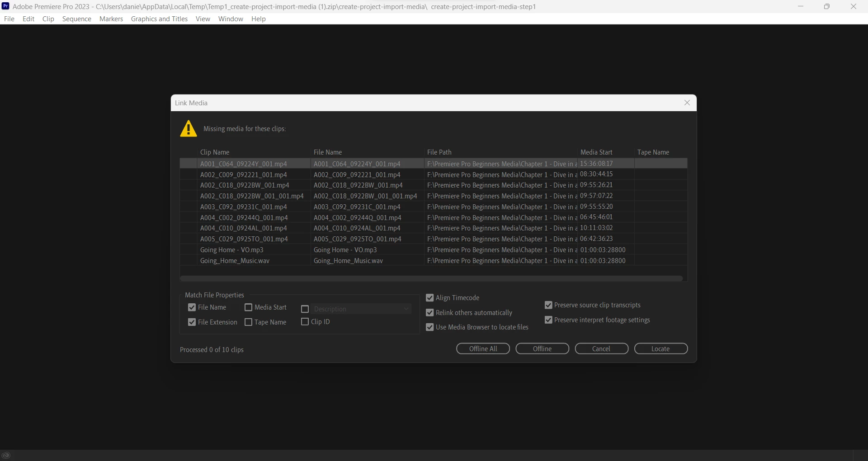Select clip A002_C009_092221_001.mp4 row

434,174
